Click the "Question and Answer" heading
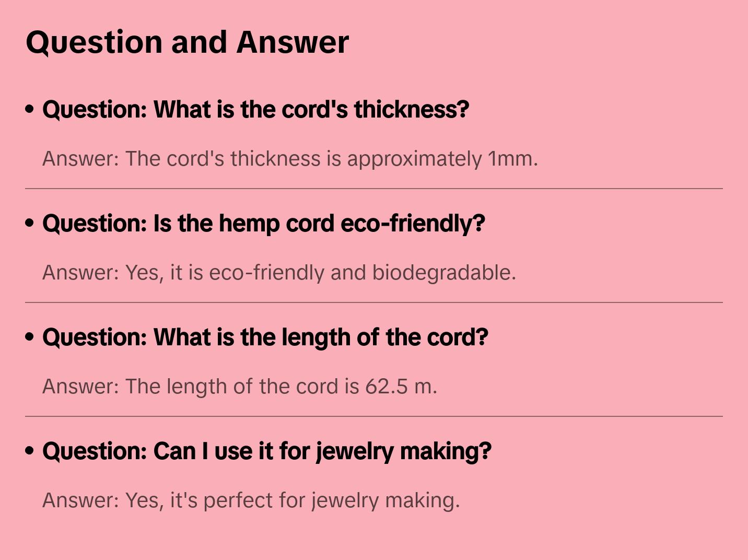Screen dimensions: 748x560 pos(187,42)
